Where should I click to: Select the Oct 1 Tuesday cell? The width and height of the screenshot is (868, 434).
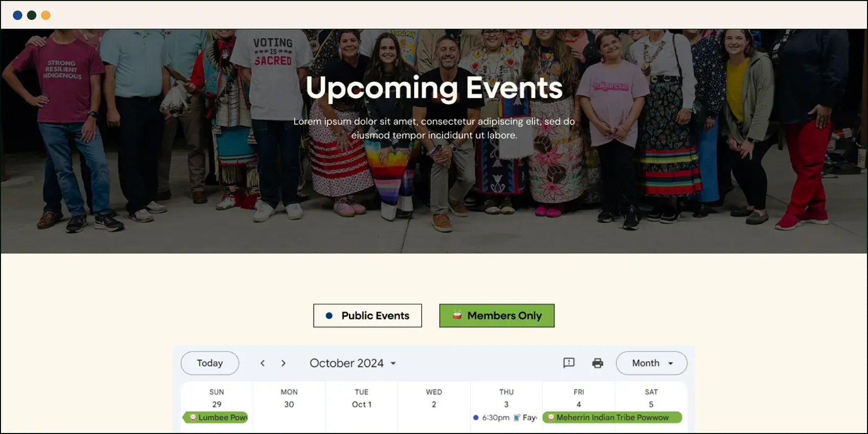click(361, 404)
